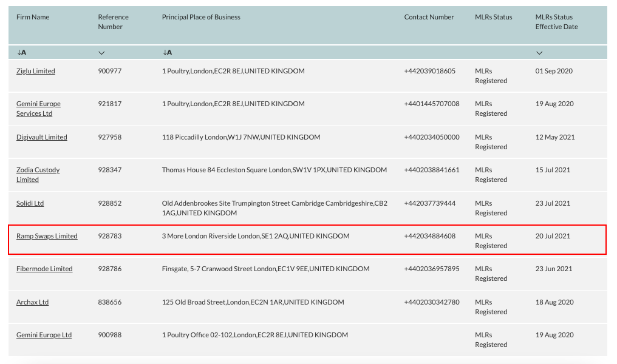The image size is (617, 364).
Task: Click the 01 Sep 2020 effective date
Action: [554, 71]
